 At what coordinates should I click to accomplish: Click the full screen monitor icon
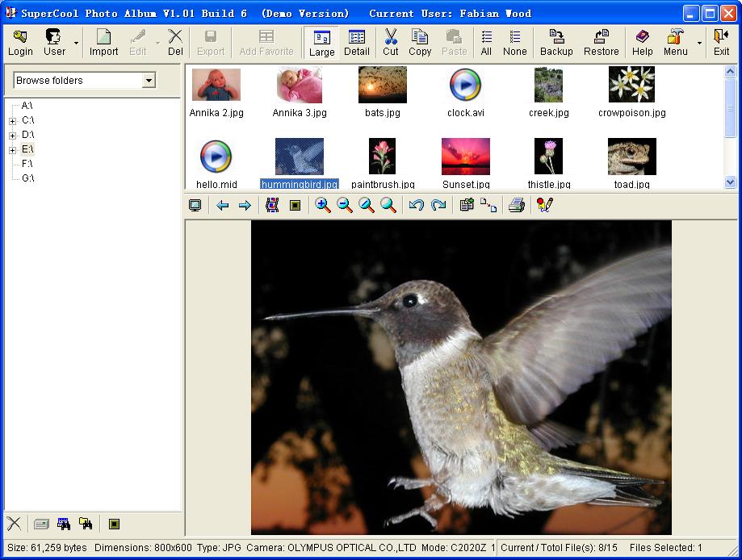(195, 206)
